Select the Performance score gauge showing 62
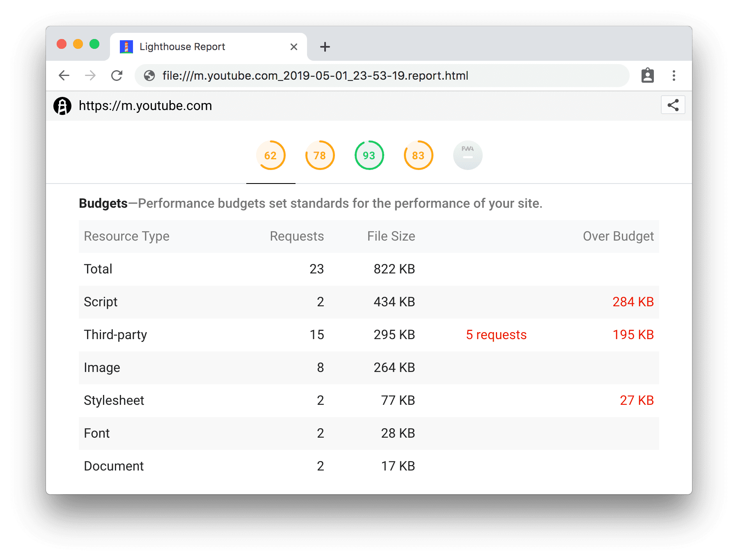 [270, 155]
